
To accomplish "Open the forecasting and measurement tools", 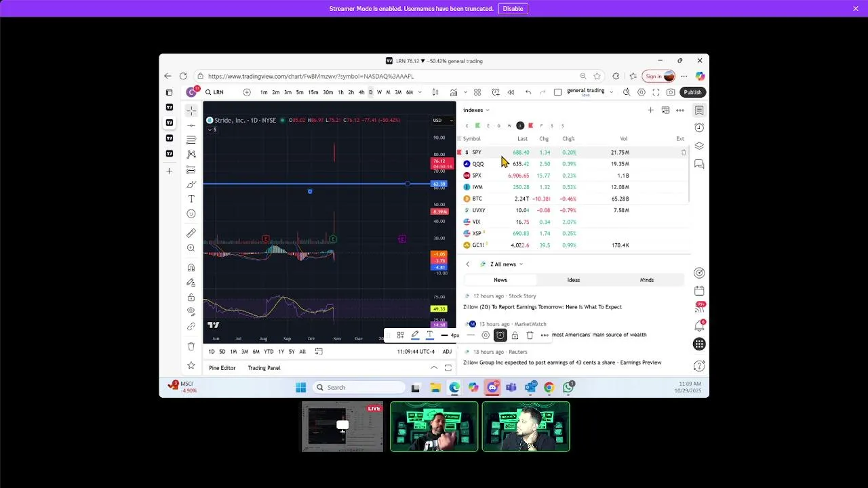I will [x=191, y=169].
